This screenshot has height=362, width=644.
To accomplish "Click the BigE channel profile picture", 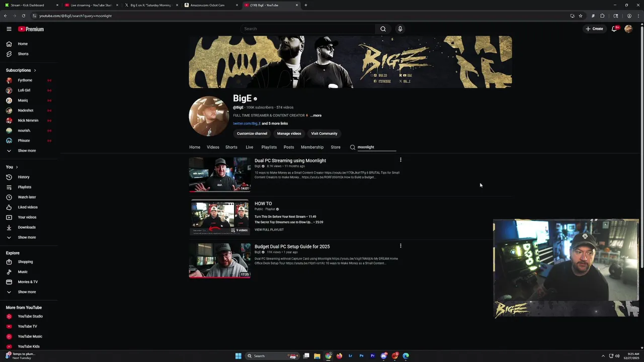I will 209,116.
